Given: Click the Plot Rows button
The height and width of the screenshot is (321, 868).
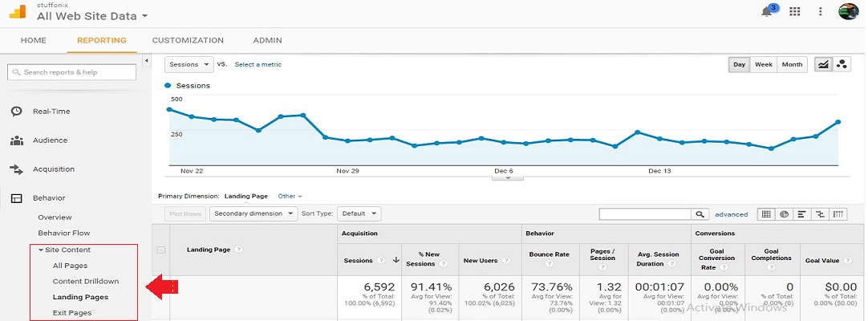Looking at the screenshot, I should (185, 213).
